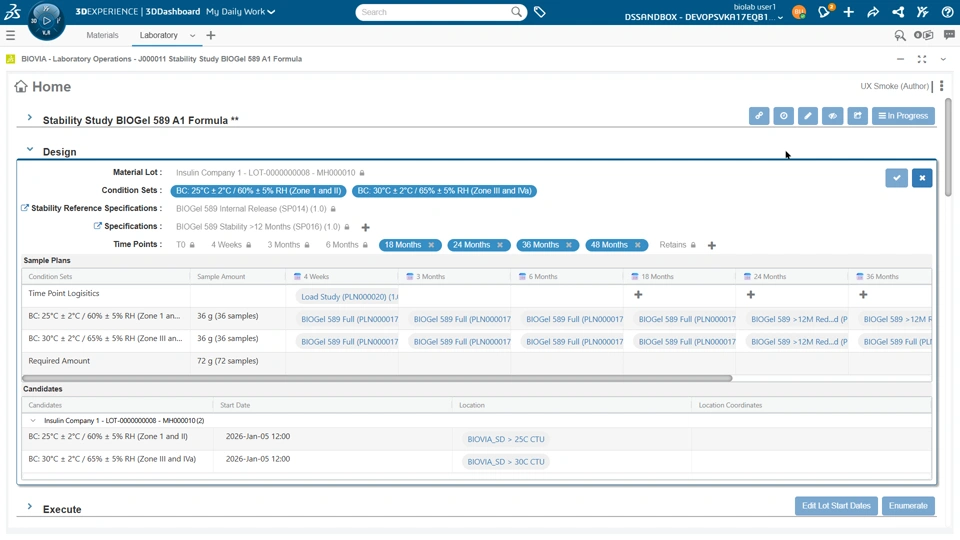Click the eye preview icon button
Viewport: 960px width, 540px height.
click(833, 116)
